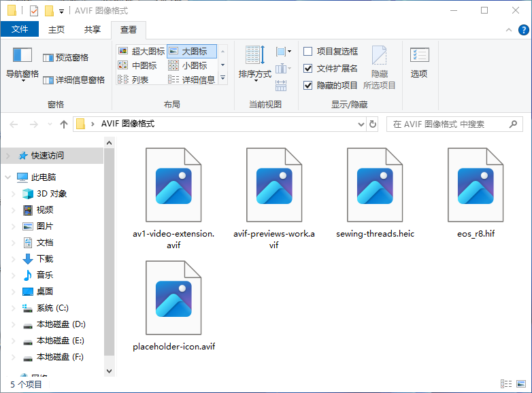Click sidebar scrollbar up arrow
The image size is (532, 393).
(x=110, y=143)
